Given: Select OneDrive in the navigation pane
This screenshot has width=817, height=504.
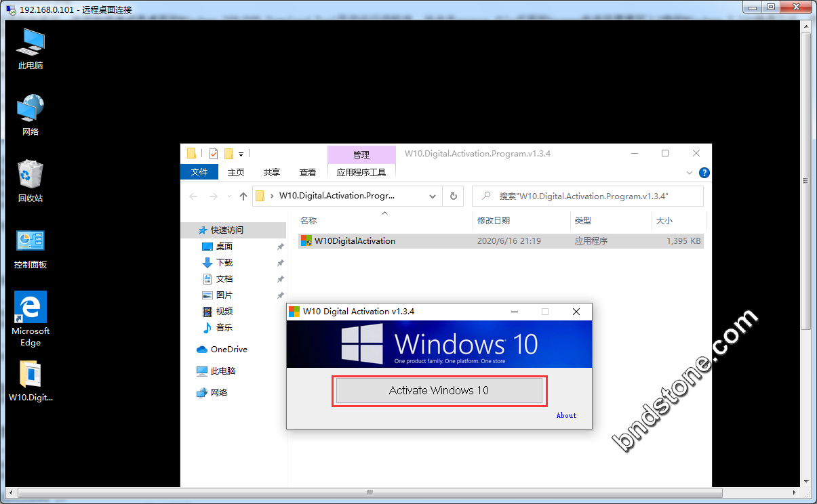Looking at the screenshot, I should 228,350.
